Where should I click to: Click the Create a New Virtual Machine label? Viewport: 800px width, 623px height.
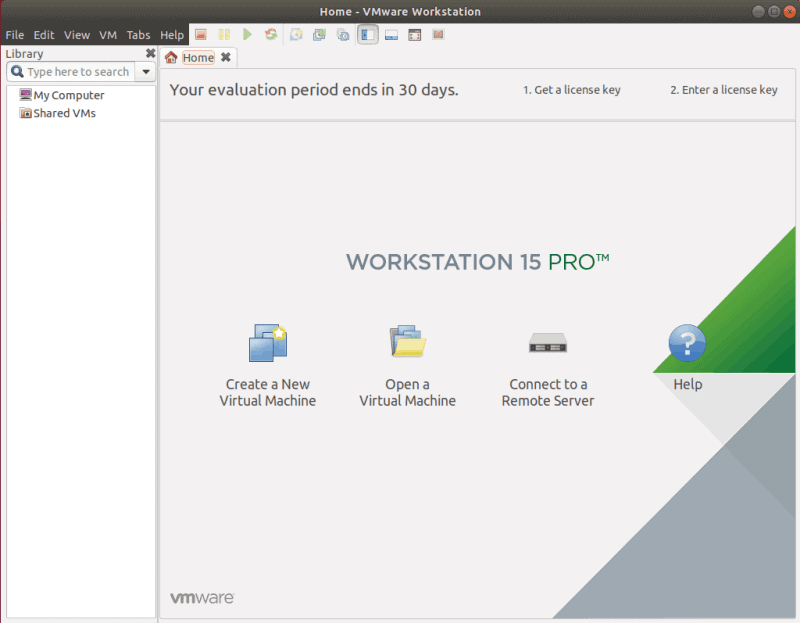tap(268, 392)
